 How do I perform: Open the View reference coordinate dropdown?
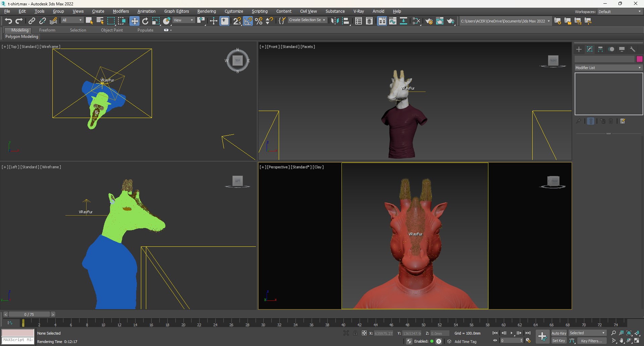pyautogui.click(x=183, y=20)
